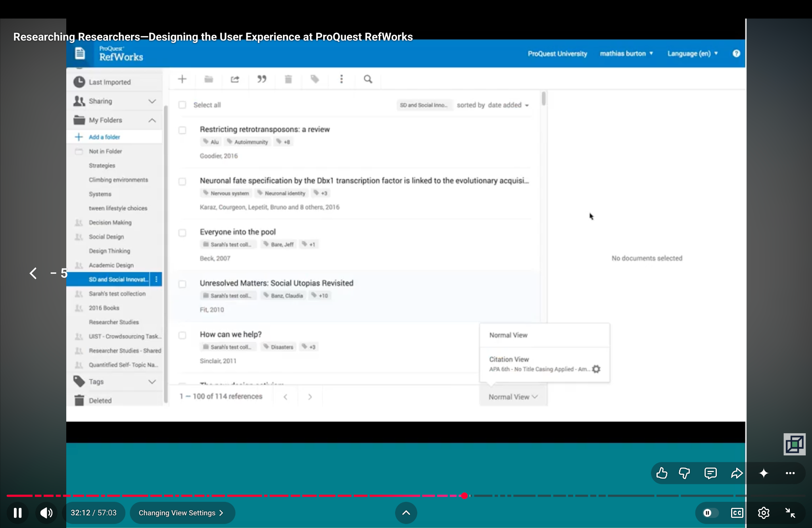Viewport: 812px width, 528px height.
Task: Click the Citation View settings gear
Action: pyautogui.click(x=596, y=369)
